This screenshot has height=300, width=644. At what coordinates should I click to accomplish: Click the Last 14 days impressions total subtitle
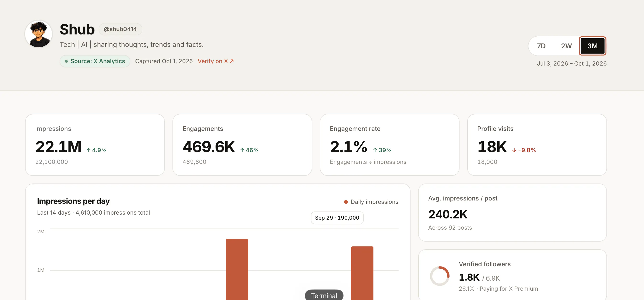click(93, 213)
